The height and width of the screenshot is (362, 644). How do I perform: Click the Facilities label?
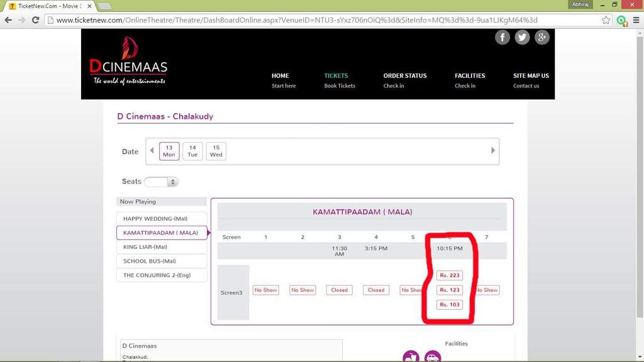click(457, 344)
